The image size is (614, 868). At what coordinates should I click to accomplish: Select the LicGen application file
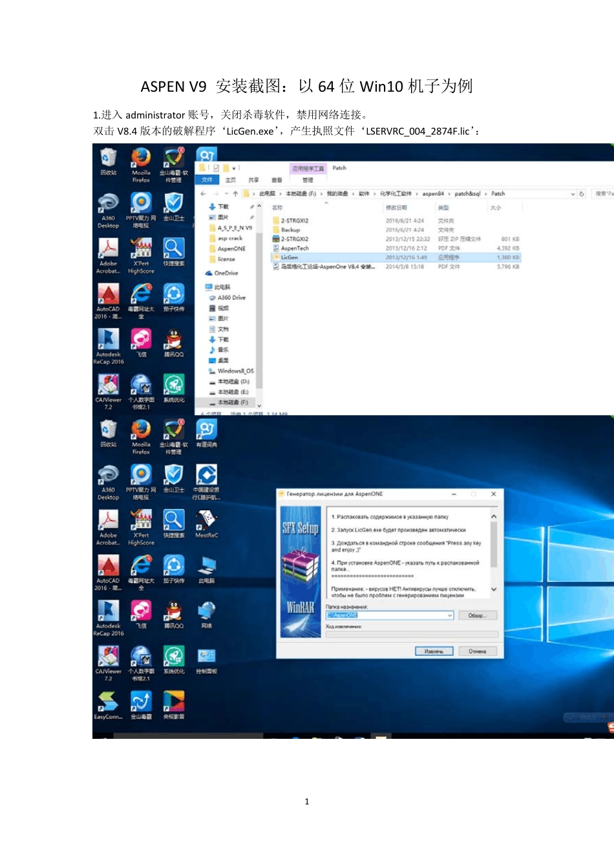pyautogui.click(x=290, y=257)
